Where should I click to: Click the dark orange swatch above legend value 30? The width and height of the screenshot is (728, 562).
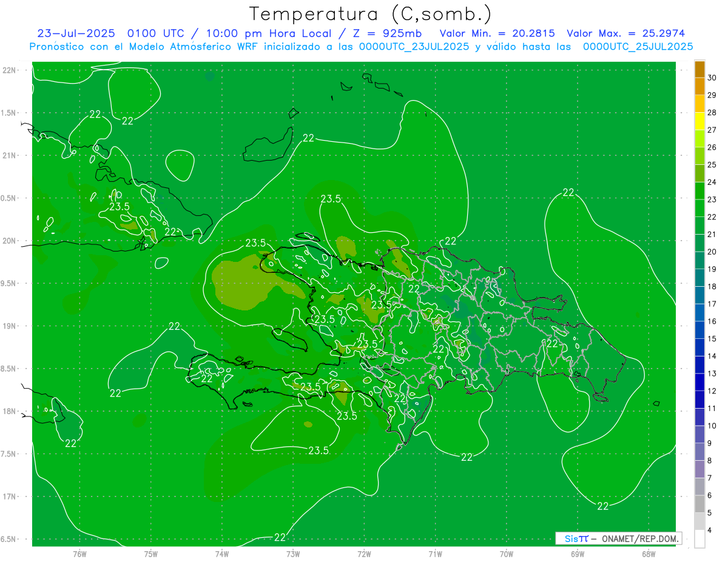tap(699, 69)
